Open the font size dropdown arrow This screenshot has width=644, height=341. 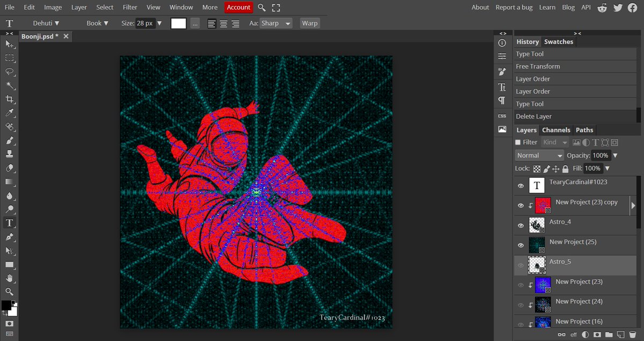[159, 23]
